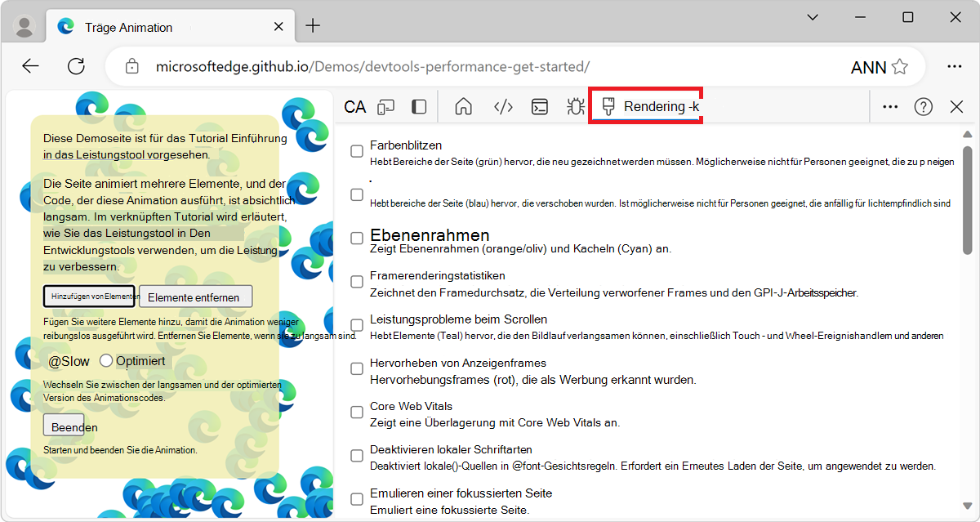
Task: Change DevTools dock side via dock icon
Action: (417, 106)
